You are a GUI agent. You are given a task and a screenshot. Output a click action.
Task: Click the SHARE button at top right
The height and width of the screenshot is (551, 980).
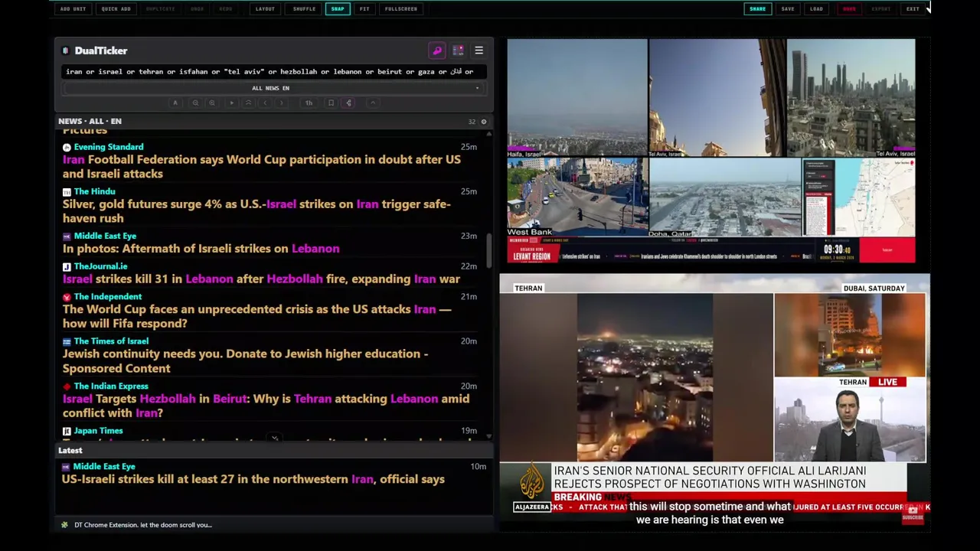click(x=757, y=9)
